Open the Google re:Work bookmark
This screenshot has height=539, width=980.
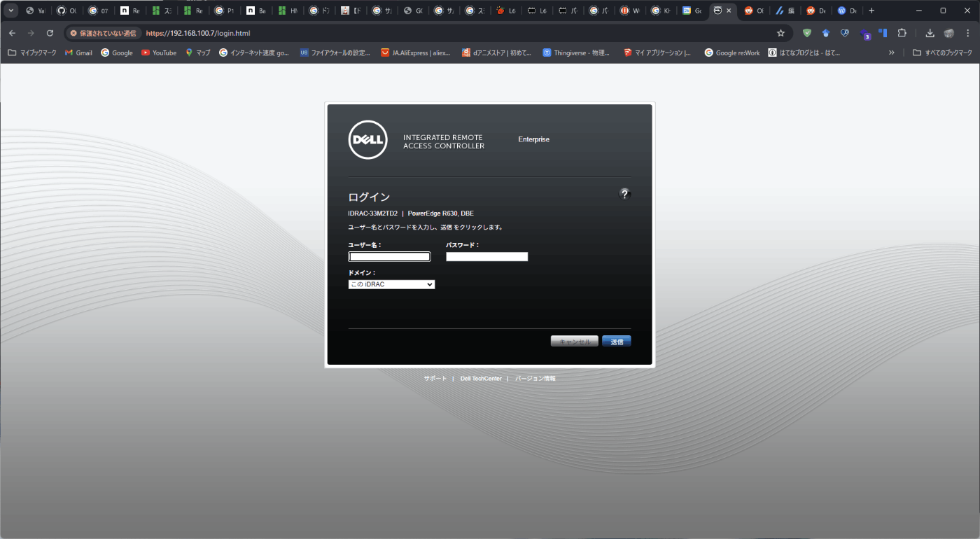[x=731, y=52]
